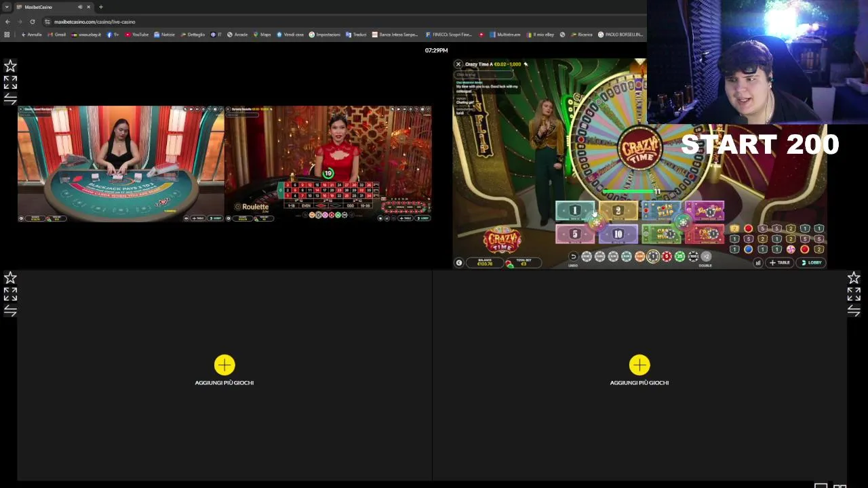Viewport: 868px width, 488px height.
Task: Select the 1 euro chip in Crazy Time
Action: [x=653, y=256]
